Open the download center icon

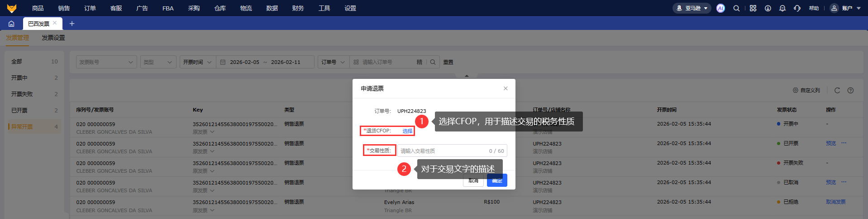(768, 8)
